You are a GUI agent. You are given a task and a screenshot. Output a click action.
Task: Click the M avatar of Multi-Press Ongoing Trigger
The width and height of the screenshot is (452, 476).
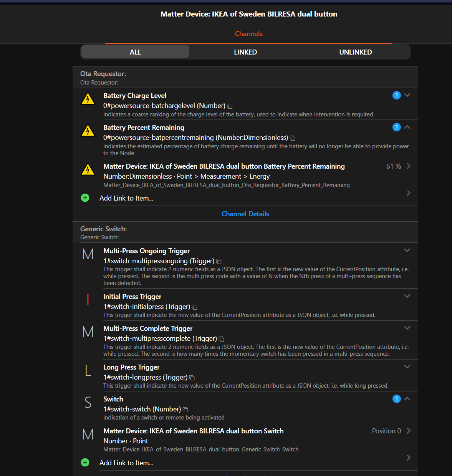pyautogui.click(x=88, y=254)
